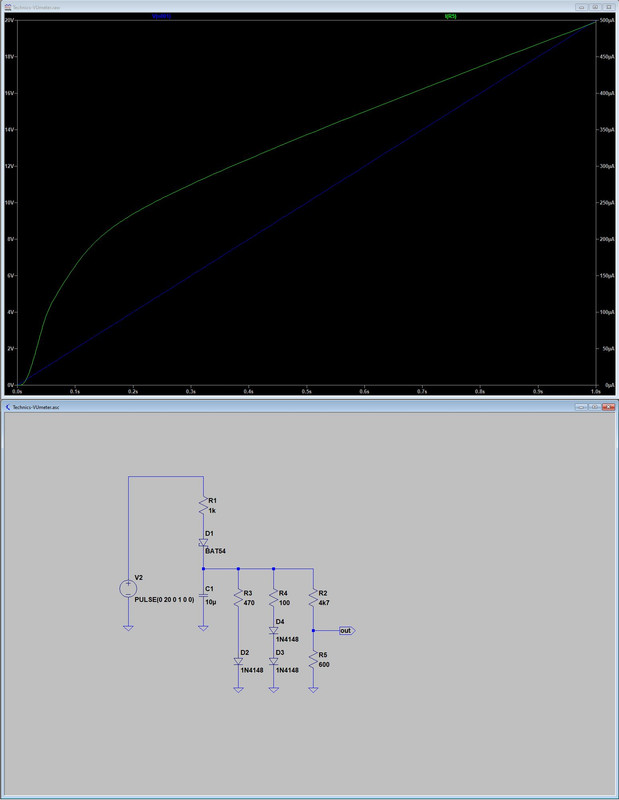Select the R2 resistor symbol
The height and width of the screenshot is (800, 619).
point(313,597)
